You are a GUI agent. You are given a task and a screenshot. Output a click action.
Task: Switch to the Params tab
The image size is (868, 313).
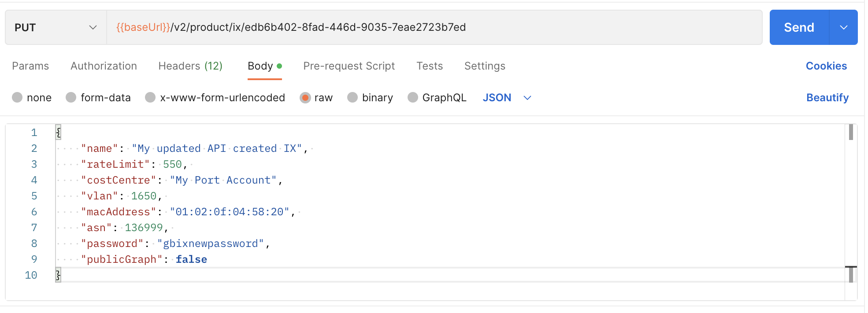tap(30, 66)
